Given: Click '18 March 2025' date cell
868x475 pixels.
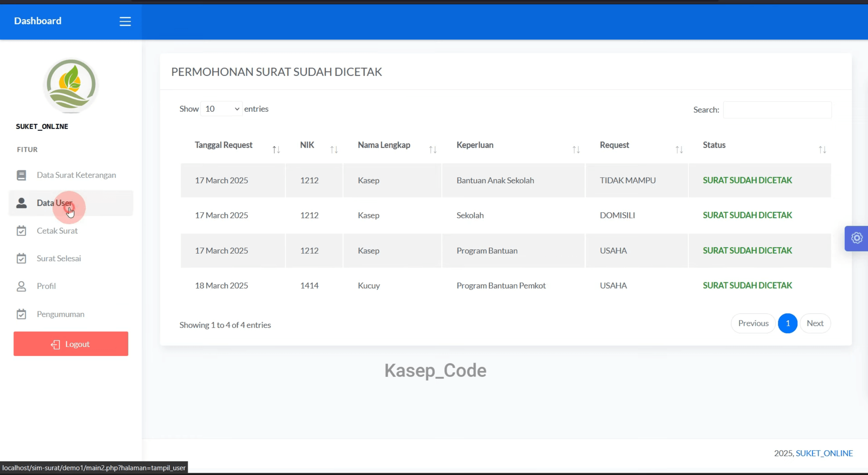Looking at the screenshot, I should 233,286.
